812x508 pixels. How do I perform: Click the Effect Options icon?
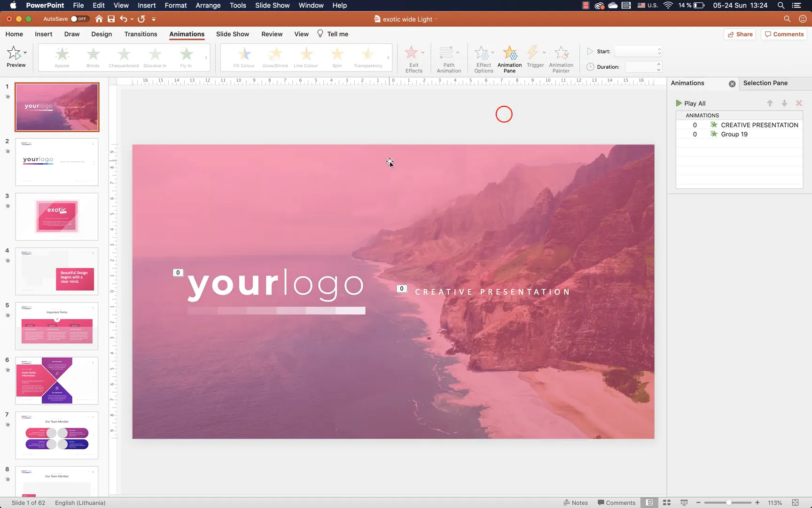click(482, 53)
